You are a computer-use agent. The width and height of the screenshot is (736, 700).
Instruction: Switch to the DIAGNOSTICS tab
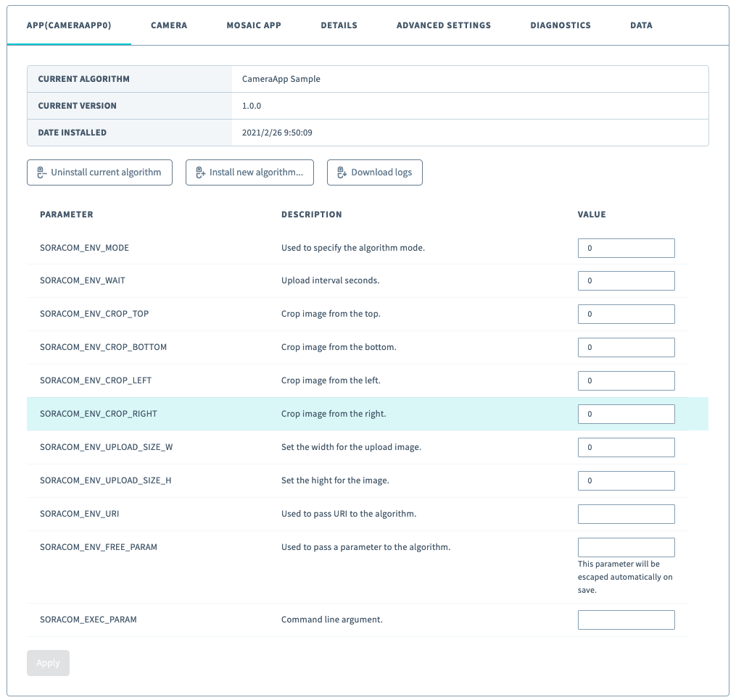pos(561,25)
